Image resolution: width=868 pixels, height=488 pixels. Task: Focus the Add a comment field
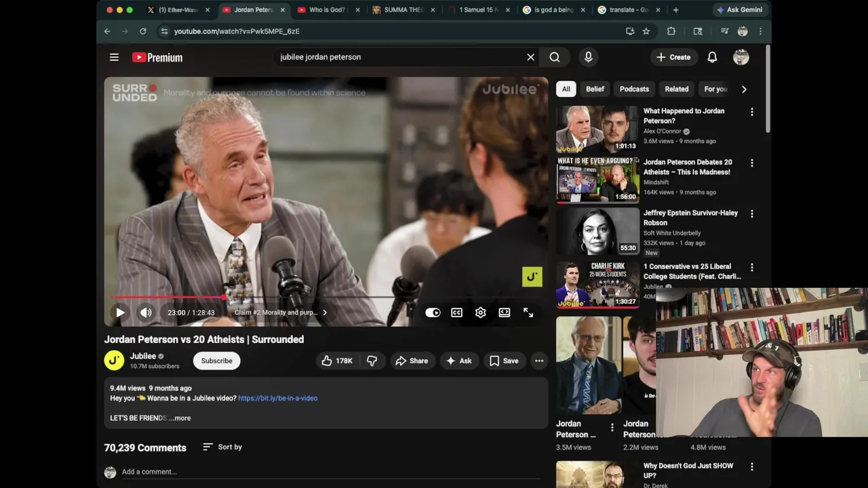click(x=331, y=472)
